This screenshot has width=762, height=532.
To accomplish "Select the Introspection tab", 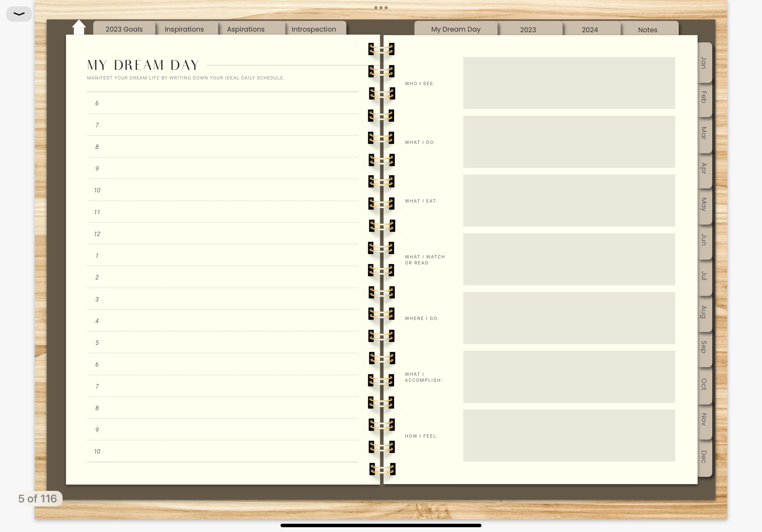I will pos(313,29).
